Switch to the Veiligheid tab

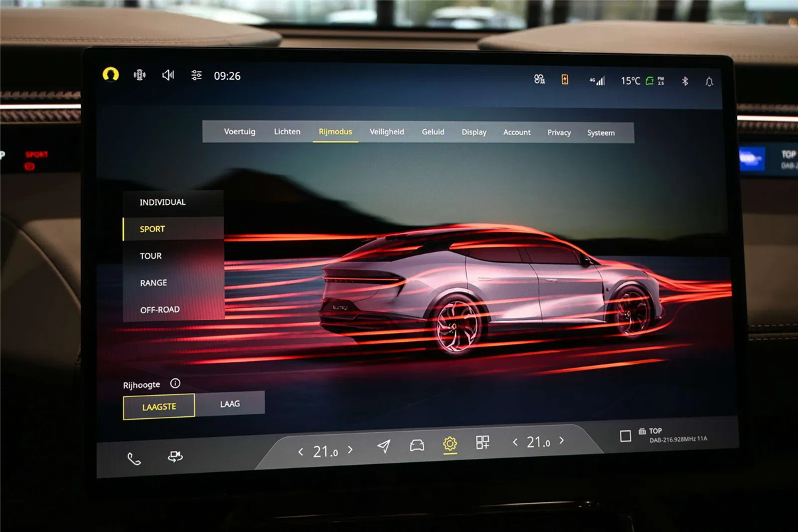[386, 132]
